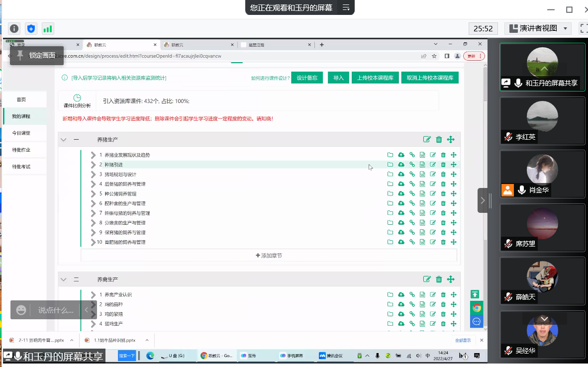Click the 说点什么 chat input field
Screen dimensions: 588x367
coord(56,310)
